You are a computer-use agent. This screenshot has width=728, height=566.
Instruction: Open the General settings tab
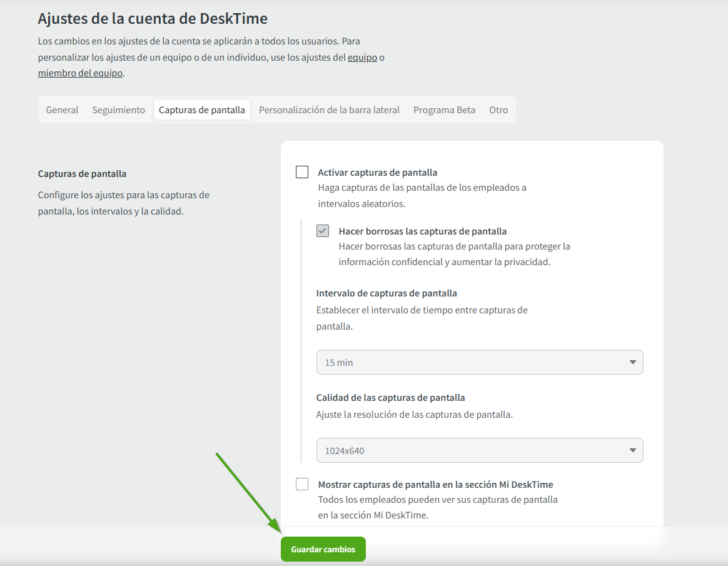tap(62, 110)
